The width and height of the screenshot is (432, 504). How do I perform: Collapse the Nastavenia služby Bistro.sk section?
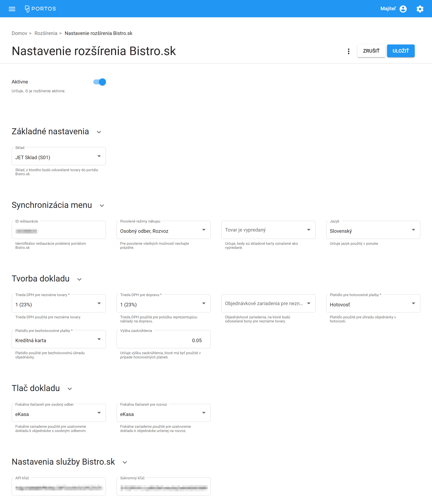click(x=125, y=462)
